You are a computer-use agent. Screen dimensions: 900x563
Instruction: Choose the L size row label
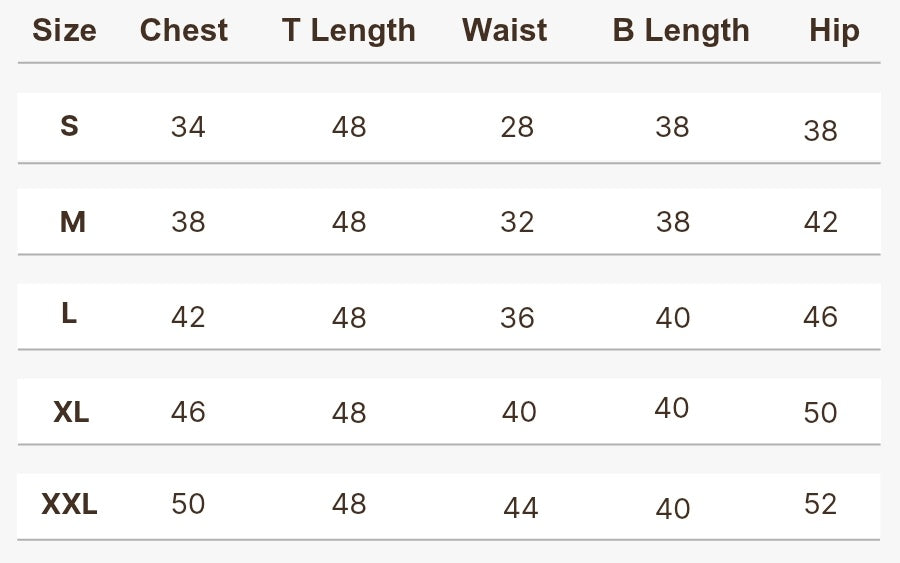pyautogui.click(x=69, y=313)
